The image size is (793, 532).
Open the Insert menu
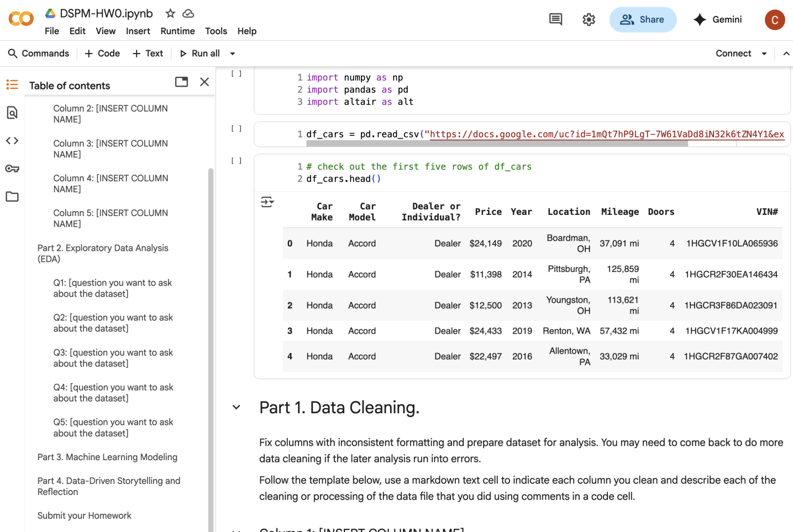(x=138, y=31)
